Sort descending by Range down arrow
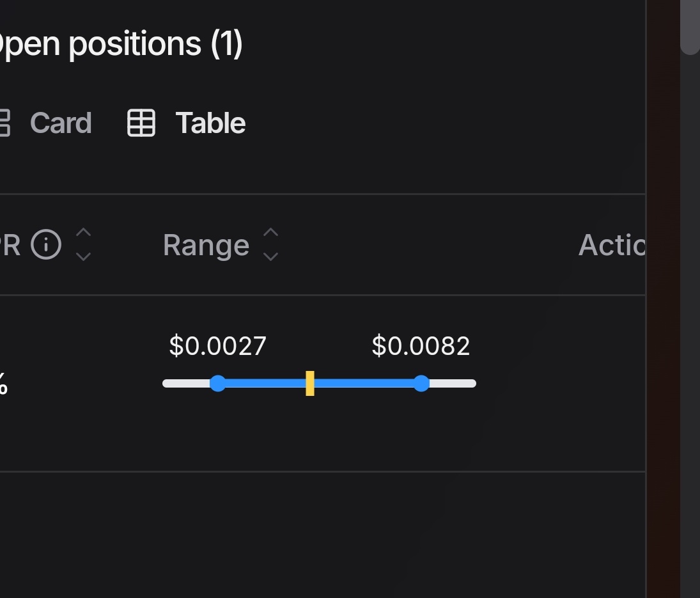Screen dimensions: 700x598 pyautogui.click(x=270, y=256)
